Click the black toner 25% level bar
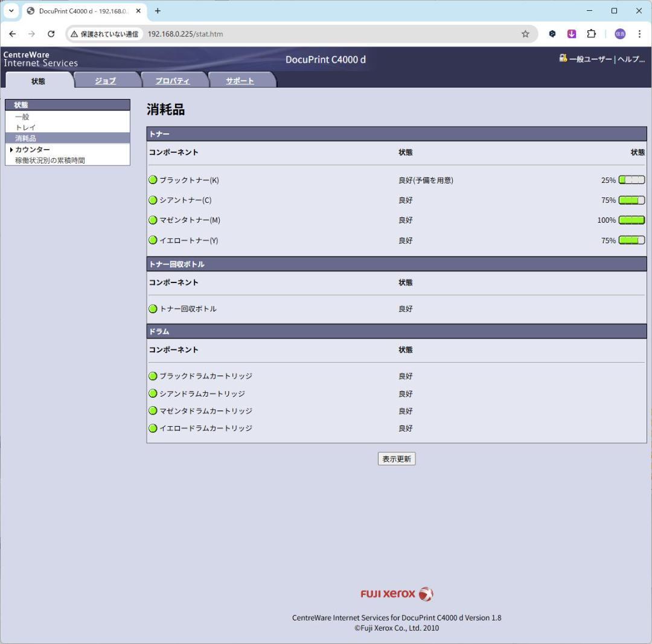Screen dimensions: 652x644 click(631, 180)
